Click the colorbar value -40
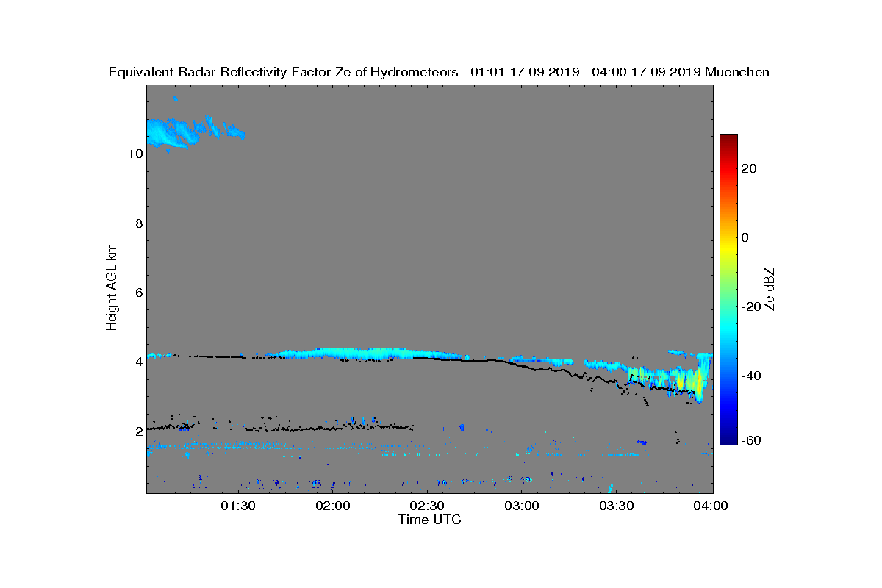This screenshot has width=882, height=588. [x=752, y=376]
